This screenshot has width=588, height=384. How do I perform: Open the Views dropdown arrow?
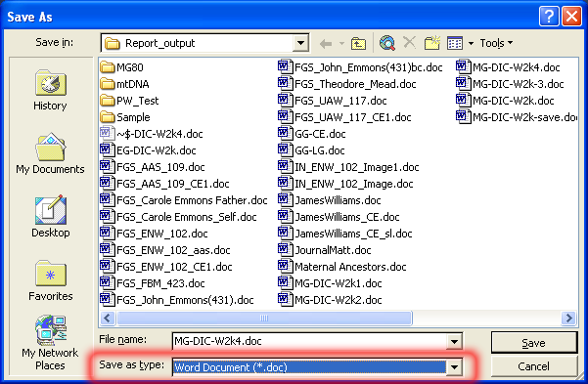point(471,43)
